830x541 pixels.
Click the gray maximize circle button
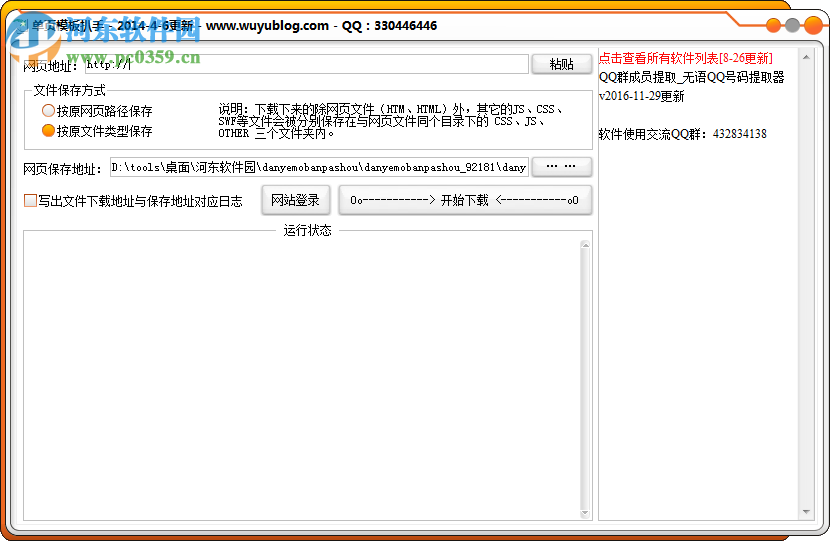coord(792,25)
